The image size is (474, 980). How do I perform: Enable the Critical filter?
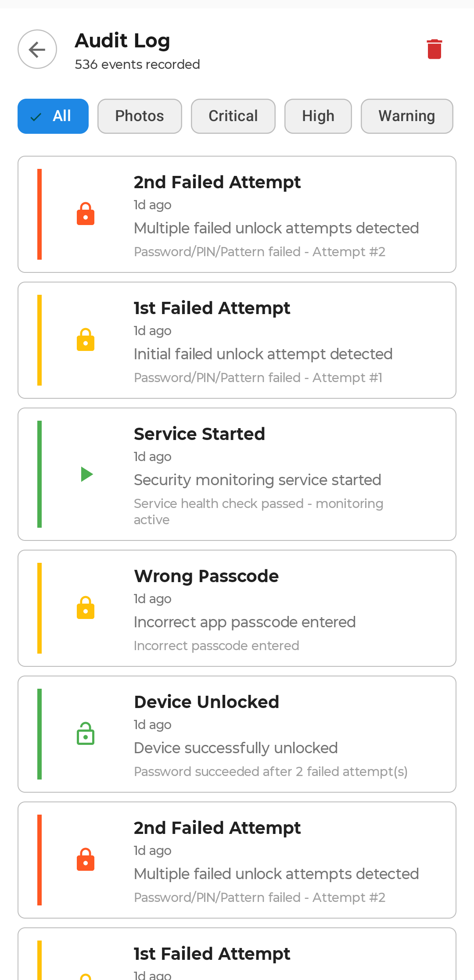point(233,116)
